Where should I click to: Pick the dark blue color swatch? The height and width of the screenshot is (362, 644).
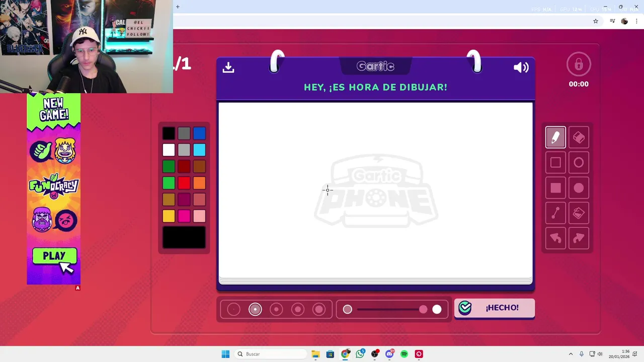point(199,133)
